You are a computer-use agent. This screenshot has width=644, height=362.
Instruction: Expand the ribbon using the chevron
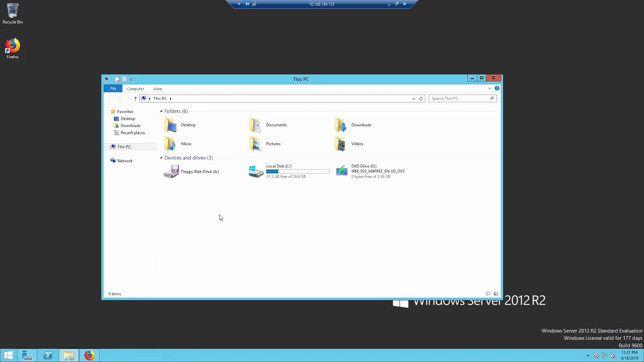point(490,88)
